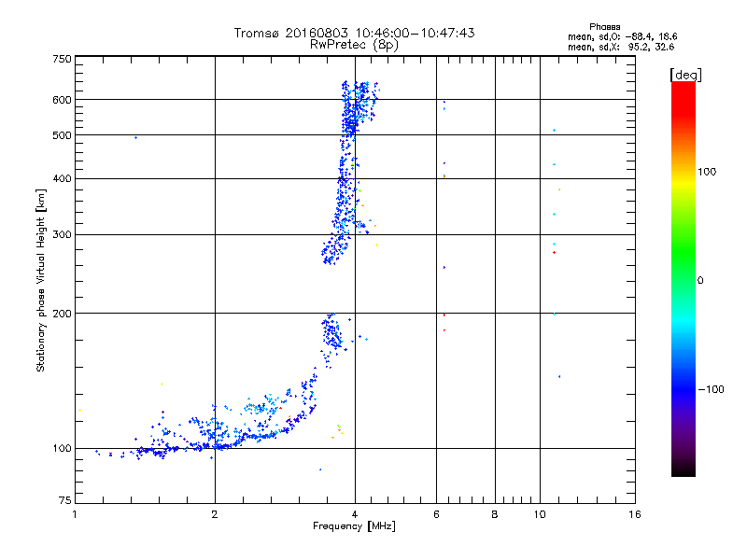The height and width of the screenshot is (560, 747).
Task: Click the 300 label on the height axis
Action: (62, 234)
